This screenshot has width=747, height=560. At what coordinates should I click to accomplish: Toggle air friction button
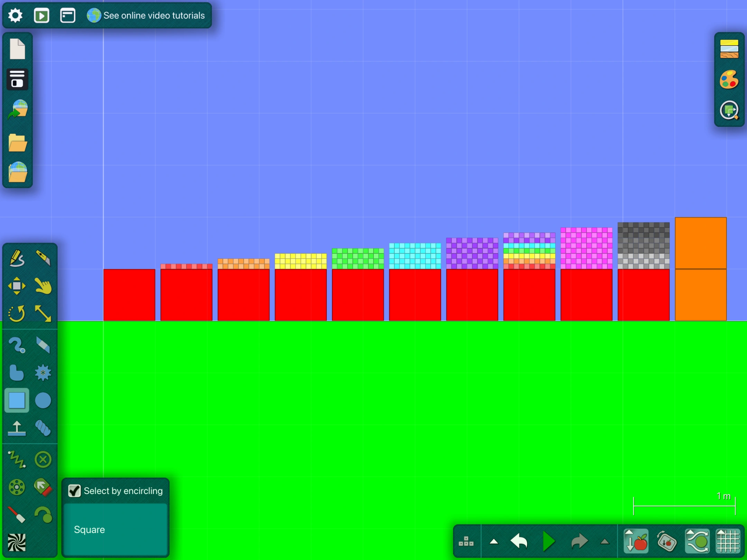pos(697,541)
